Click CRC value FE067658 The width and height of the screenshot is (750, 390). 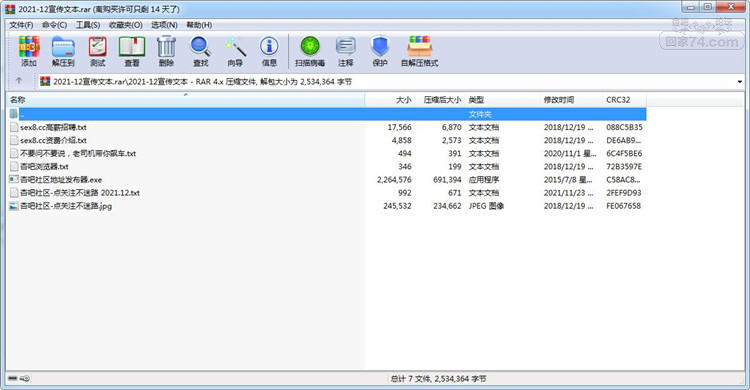pyautogui.click(x=623, y=206)
